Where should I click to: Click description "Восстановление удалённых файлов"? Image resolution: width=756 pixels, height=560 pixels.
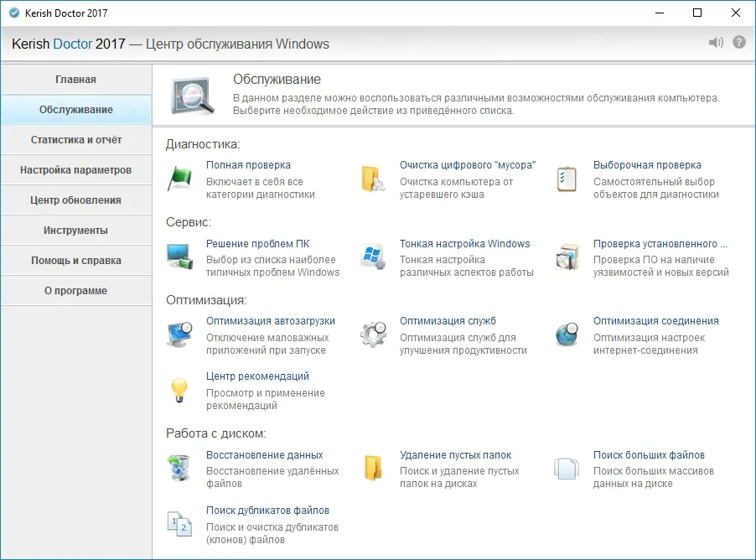272,477
